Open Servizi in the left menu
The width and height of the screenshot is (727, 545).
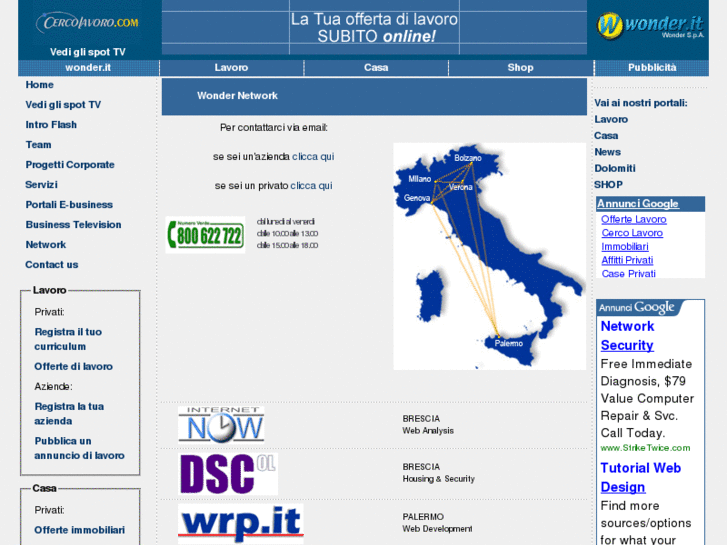[x=41, y=185]
